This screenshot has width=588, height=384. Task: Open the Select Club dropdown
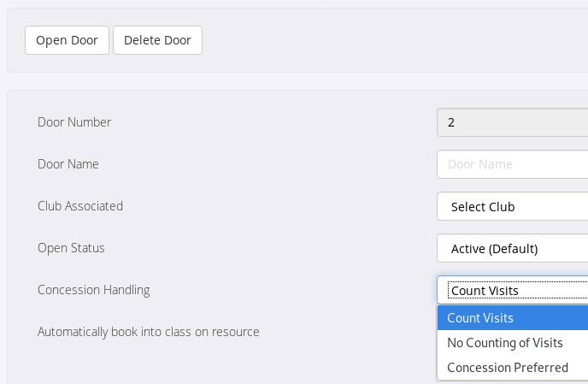point(513,206)
